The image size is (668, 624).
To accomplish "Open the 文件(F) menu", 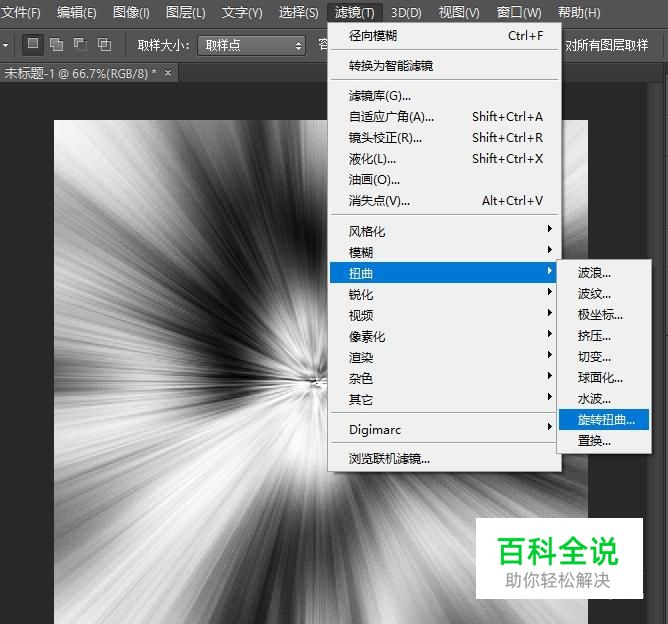I will (x=20, y=12).
